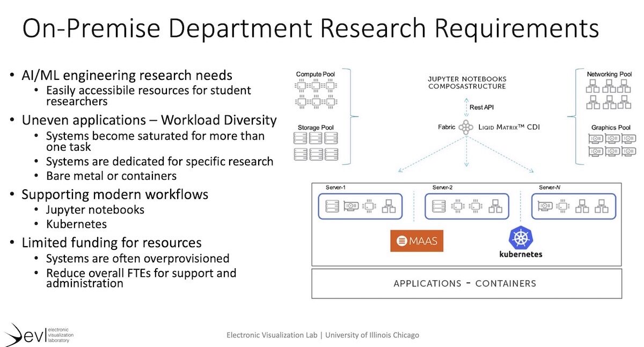Click the Applications - Containers section label

[465, 283]
